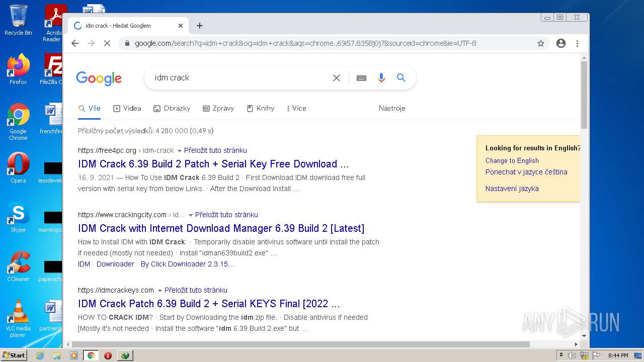Switch to the Zprávy results tab
The image size is (644, 362).
click(x=218, y=108)
